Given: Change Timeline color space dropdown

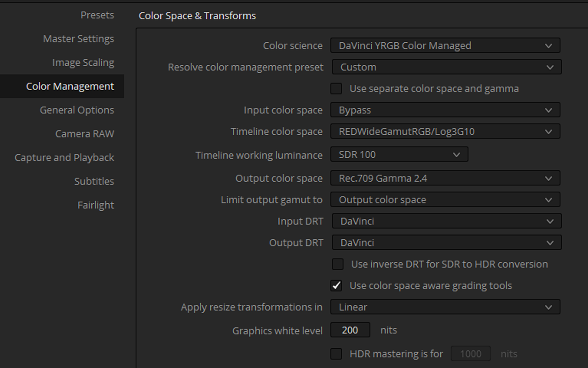Looking at the screenshot, I should pyautogui.click(x=445, y=132).
